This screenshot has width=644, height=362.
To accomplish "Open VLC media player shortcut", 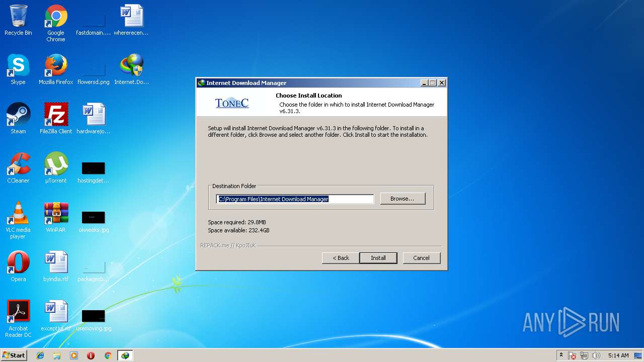I will [18, 220].
